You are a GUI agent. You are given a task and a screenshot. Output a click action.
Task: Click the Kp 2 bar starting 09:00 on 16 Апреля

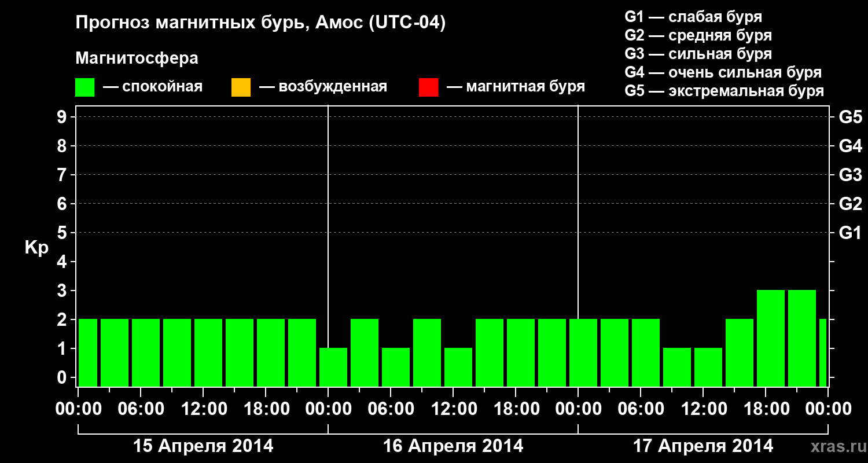(x=427, y=352)
